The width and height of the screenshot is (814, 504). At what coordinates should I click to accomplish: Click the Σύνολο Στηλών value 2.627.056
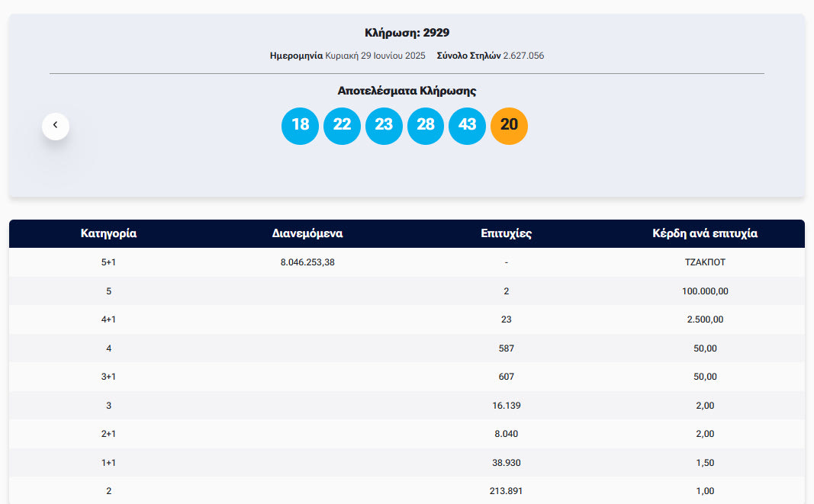click(523, 56)
